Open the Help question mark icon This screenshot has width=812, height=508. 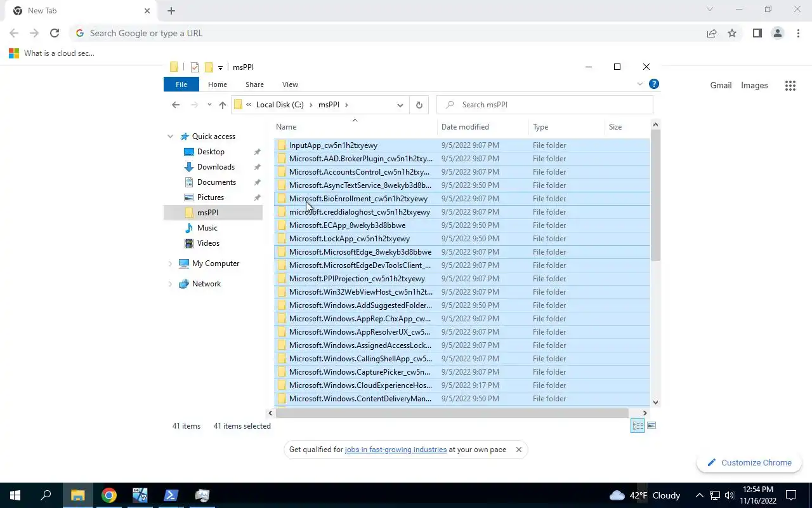pos(654,84)
